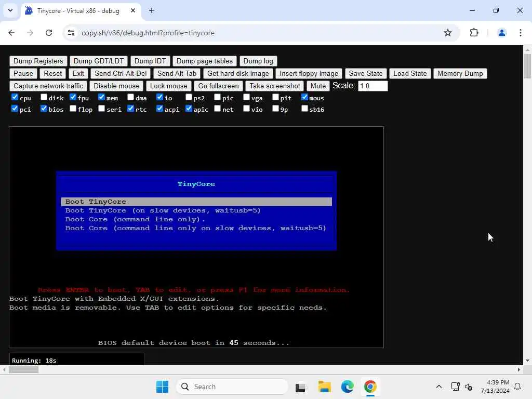Open Windows Start menu

[x=162, y=387]
